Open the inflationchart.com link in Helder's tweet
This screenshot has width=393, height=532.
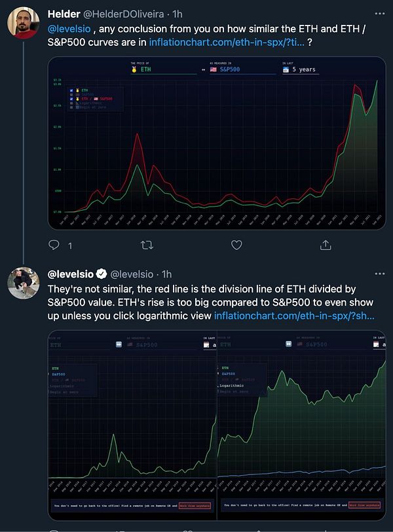(x=227, y=42)
